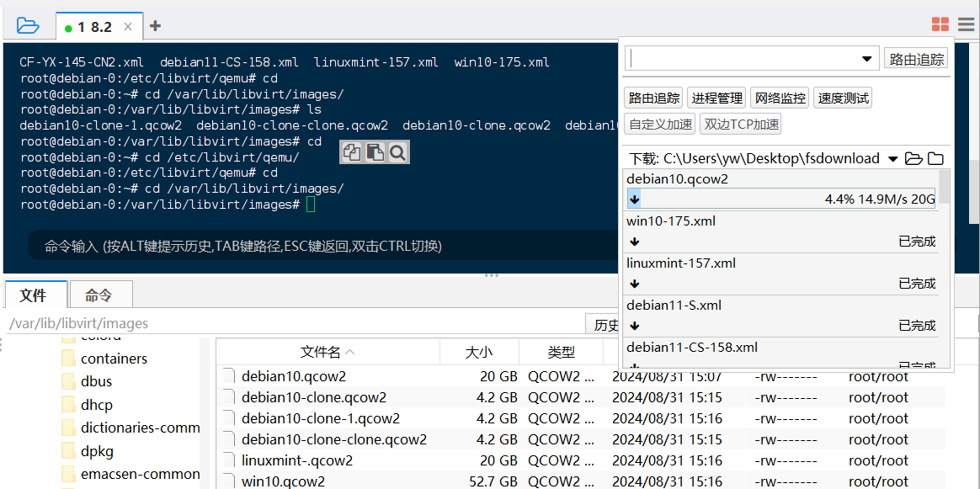Viewport: 980px width, 489px height.
Task: Click the 网络监控 button
Action: pyautogui.click(x=780, y=98)
